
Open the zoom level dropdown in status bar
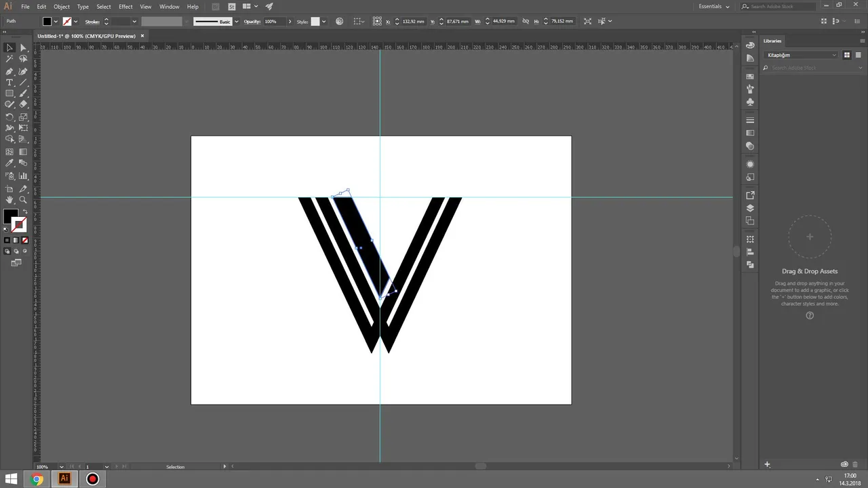(62, 466)
